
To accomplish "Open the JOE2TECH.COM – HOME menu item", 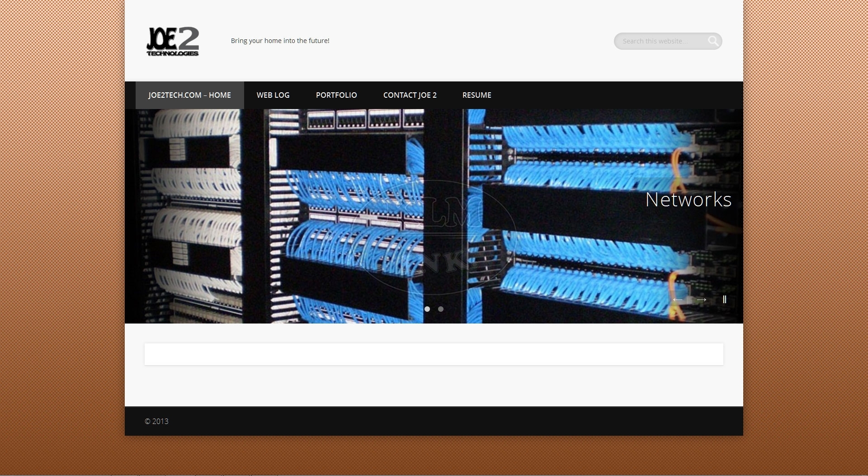I will point(189,95).
